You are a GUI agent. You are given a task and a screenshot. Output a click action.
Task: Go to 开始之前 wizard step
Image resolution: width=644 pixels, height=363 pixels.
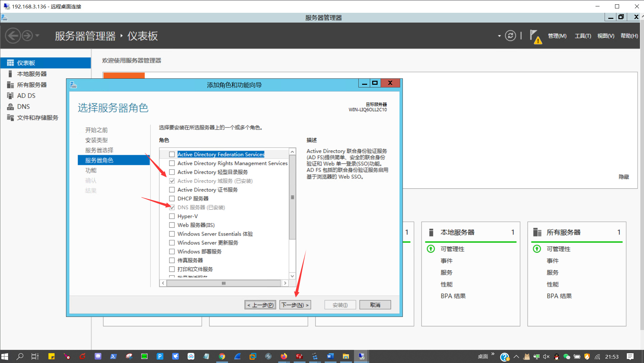point(96,130)
